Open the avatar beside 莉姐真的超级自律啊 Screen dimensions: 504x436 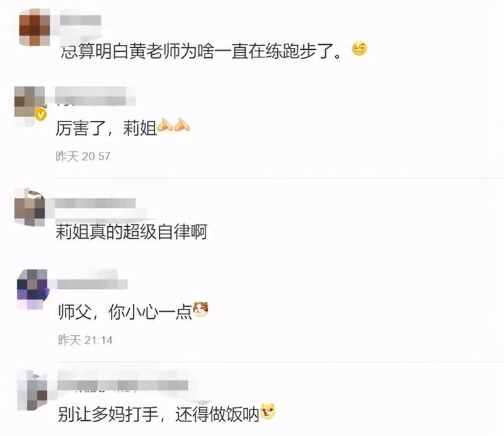pyautogui.click(x=30, y=207)
